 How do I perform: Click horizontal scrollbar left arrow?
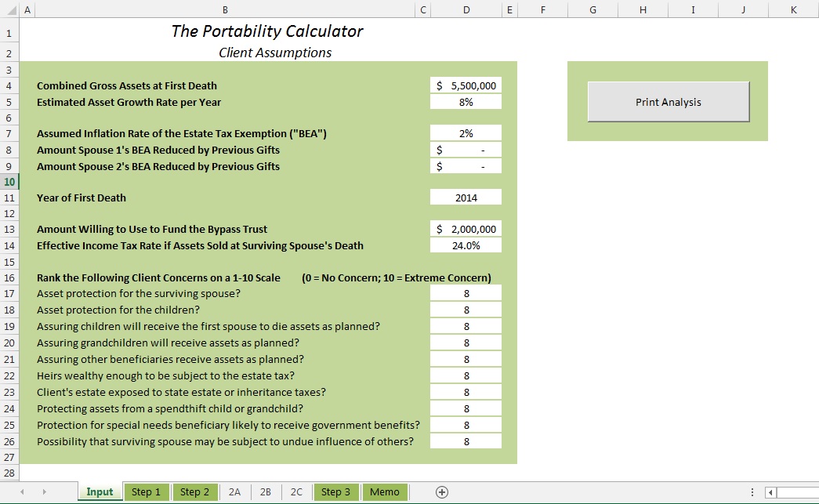[770, 492]
